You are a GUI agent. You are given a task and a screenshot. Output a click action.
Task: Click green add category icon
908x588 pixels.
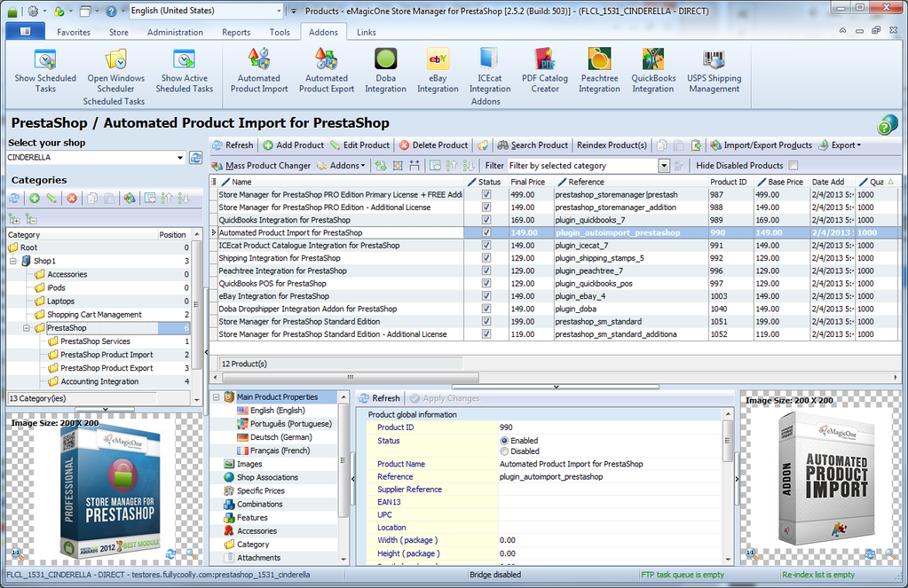click(x=34, y=199)
